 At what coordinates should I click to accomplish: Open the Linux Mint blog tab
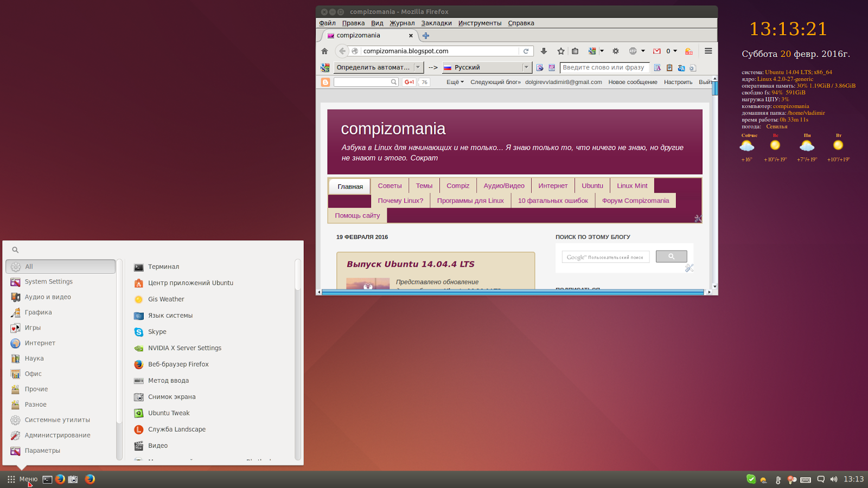coord(632,186)
